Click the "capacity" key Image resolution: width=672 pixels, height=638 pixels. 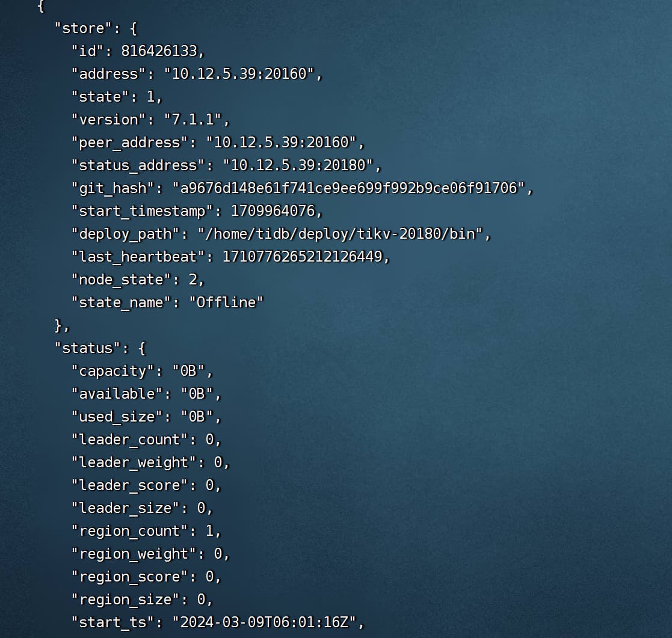(113, 371)
